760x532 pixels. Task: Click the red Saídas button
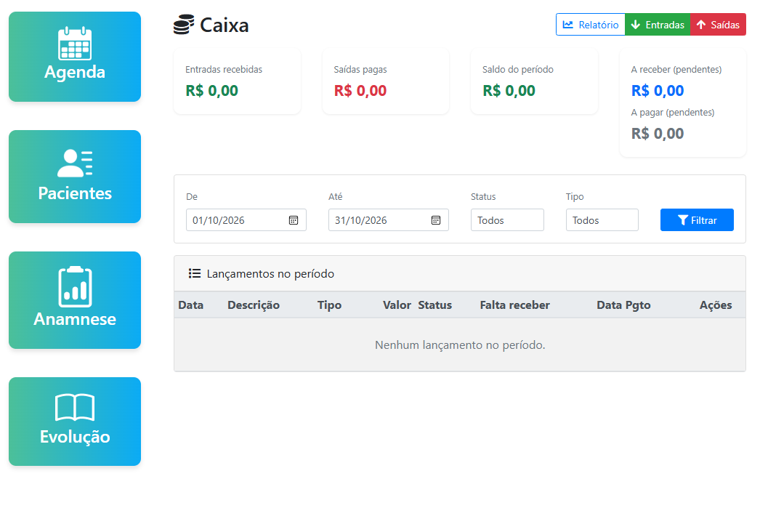pyautogui.click(x=718, y=24)
